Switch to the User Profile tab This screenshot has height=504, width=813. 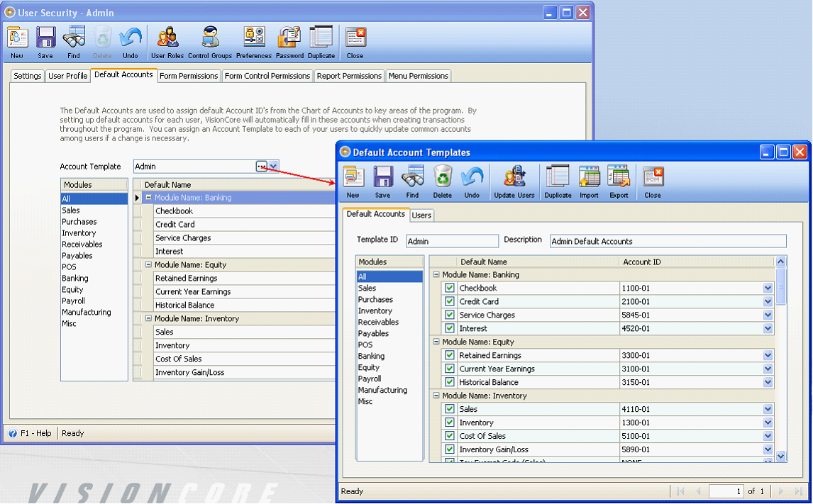tap(68, 76)
